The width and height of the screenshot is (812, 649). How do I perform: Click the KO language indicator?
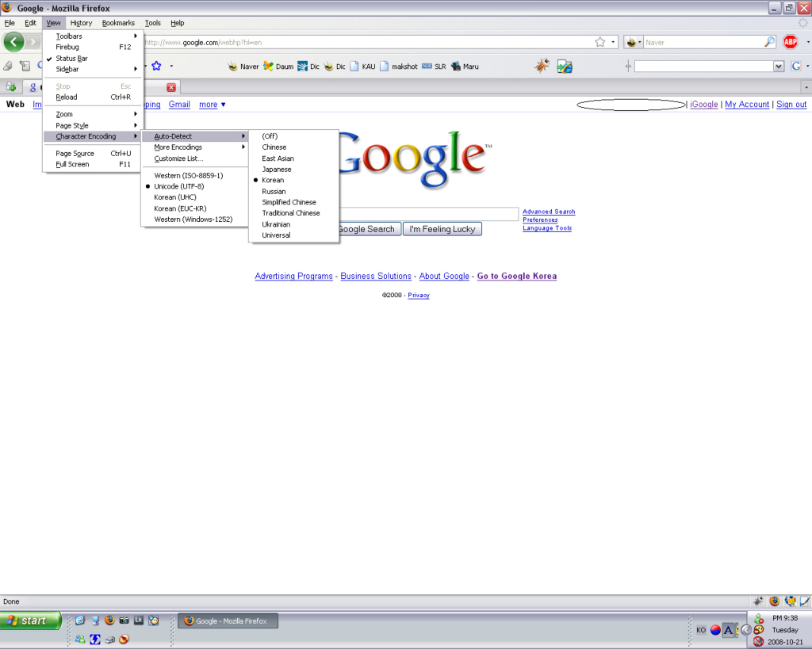pos(701,630)
